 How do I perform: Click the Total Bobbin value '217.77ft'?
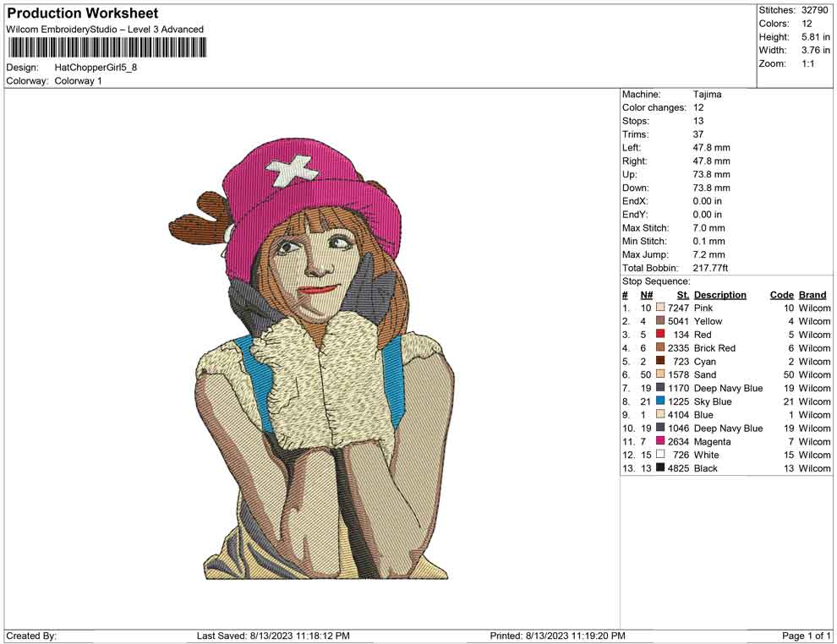click(710, 268)
